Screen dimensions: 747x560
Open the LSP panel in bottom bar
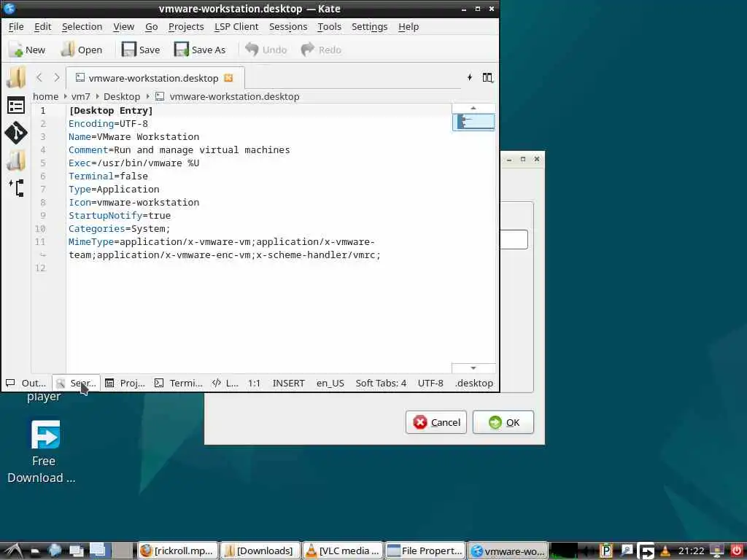(225, 383)
